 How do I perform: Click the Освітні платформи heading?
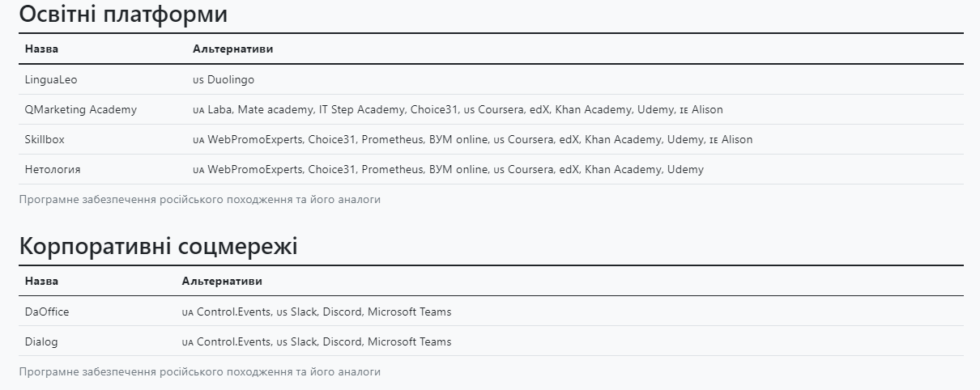pyautogui.click(x=123, y=14)
